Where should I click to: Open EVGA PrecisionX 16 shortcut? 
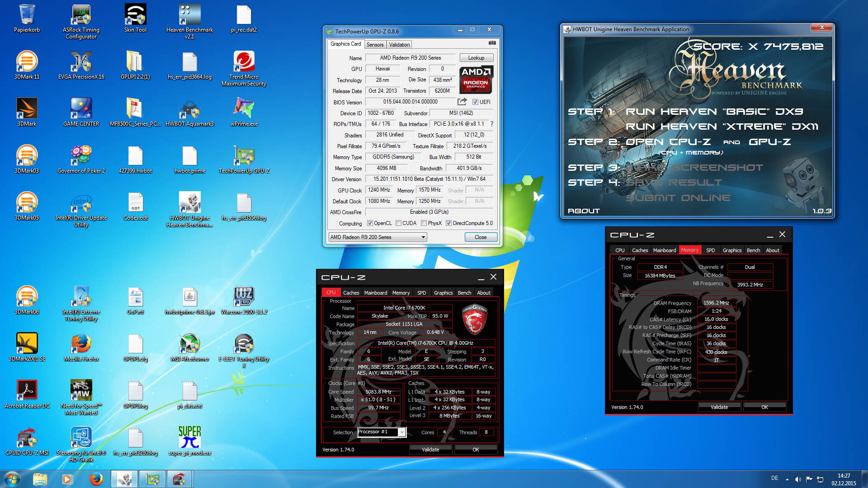pyautogui.click(x=81, y=65)
